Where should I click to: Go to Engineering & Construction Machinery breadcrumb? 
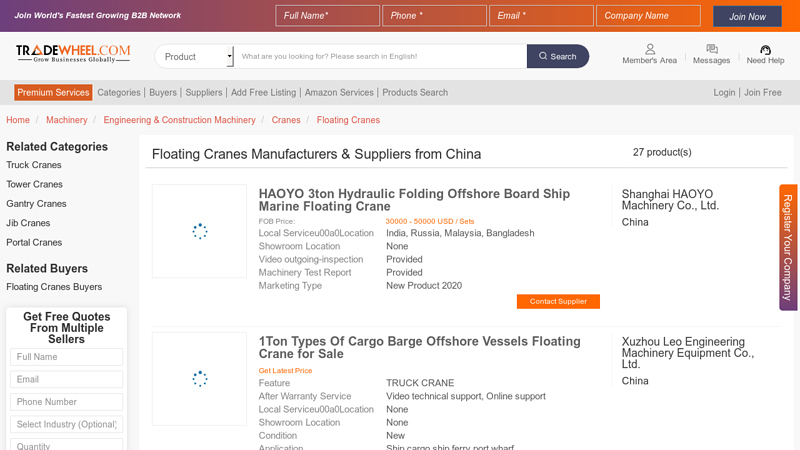(x=179, y=120)
